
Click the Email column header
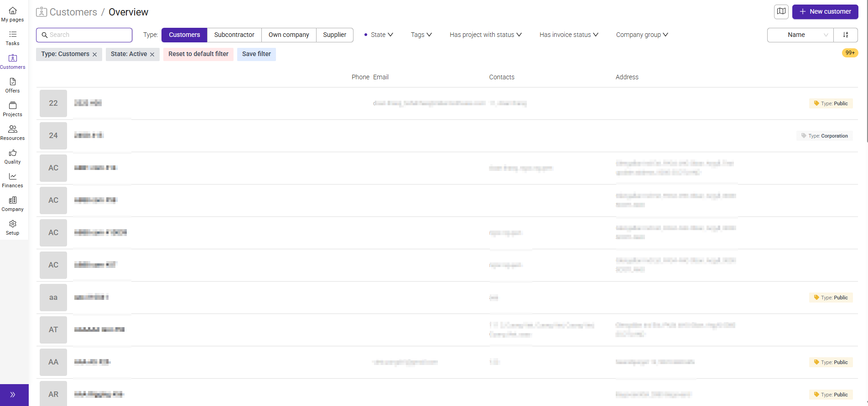click(381, 77)
